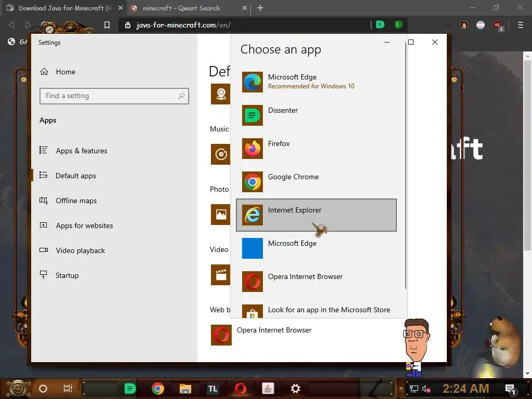Open the browser hamburger main menu

pyautogui.click(x=521, y=25)
